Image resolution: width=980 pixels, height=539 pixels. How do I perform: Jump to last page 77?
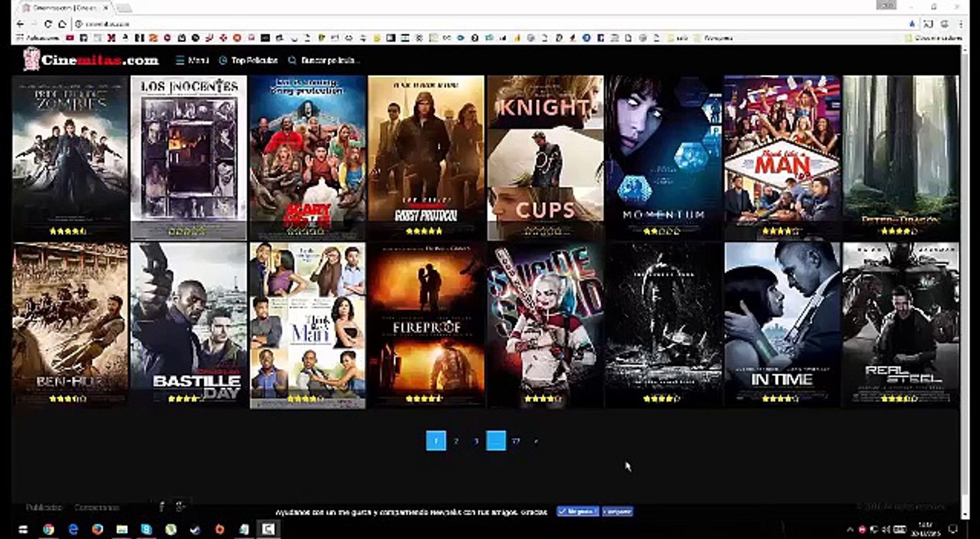tap(516, 441)
